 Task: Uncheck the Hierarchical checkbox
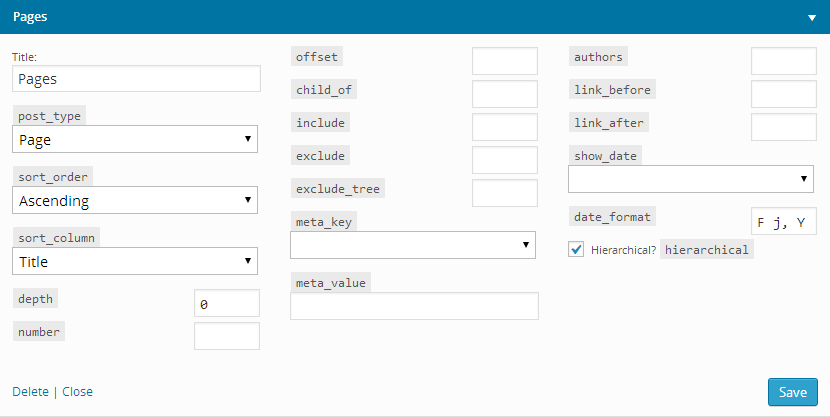click(x=576, y=249)
